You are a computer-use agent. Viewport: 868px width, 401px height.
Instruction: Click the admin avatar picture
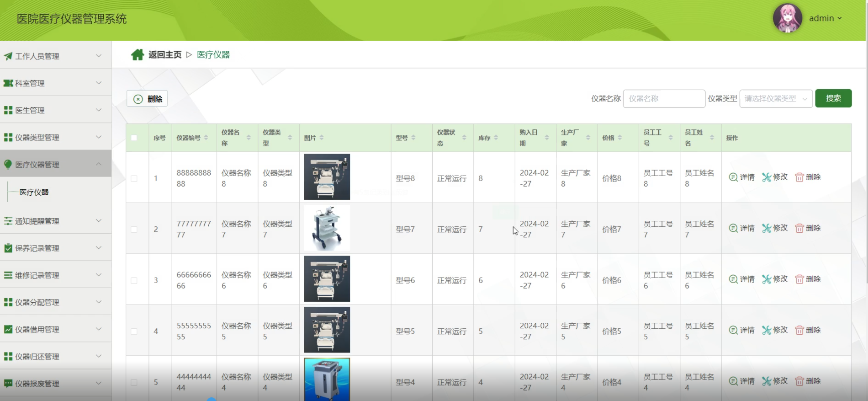tap(787, 18)
